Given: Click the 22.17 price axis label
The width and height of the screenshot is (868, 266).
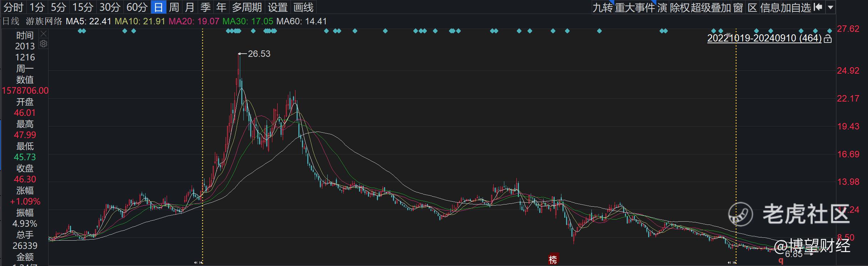Looking at the screenshot, I should click(848, 98).
